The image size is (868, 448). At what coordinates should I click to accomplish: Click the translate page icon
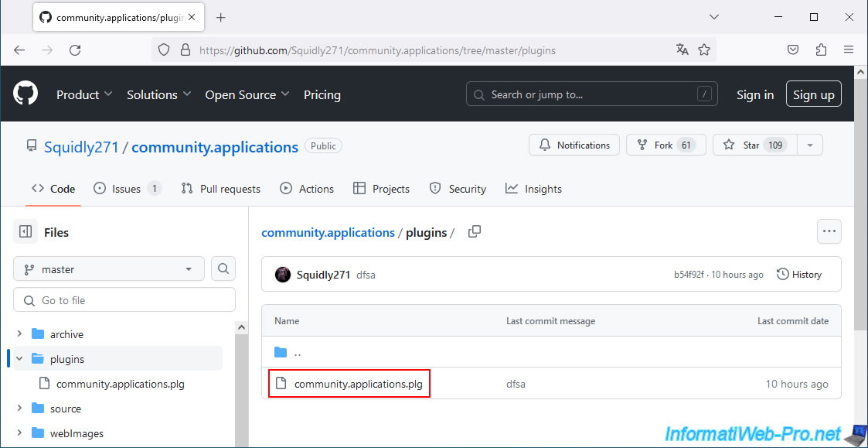(x=682, y=50)
